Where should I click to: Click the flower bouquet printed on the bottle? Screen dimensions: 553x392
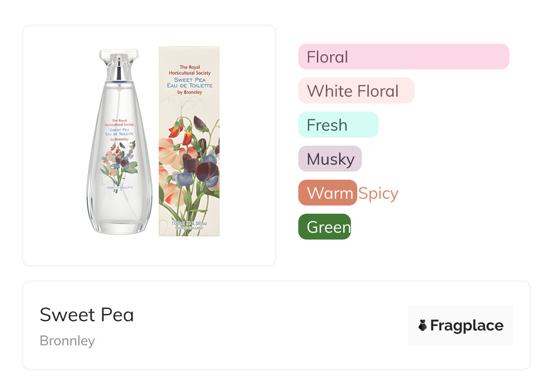[119, 162]
